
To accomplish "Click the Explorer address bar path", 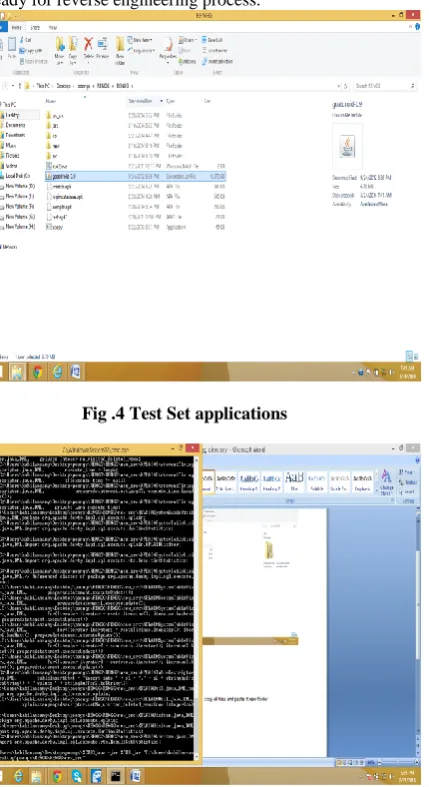I will coord(181,86).
